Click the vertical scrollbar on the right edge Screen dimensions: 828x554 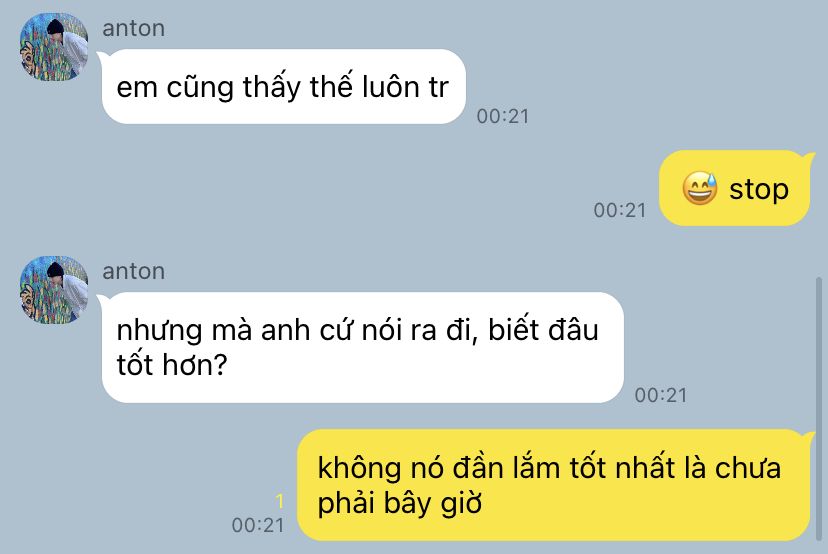tap(819, 407)
